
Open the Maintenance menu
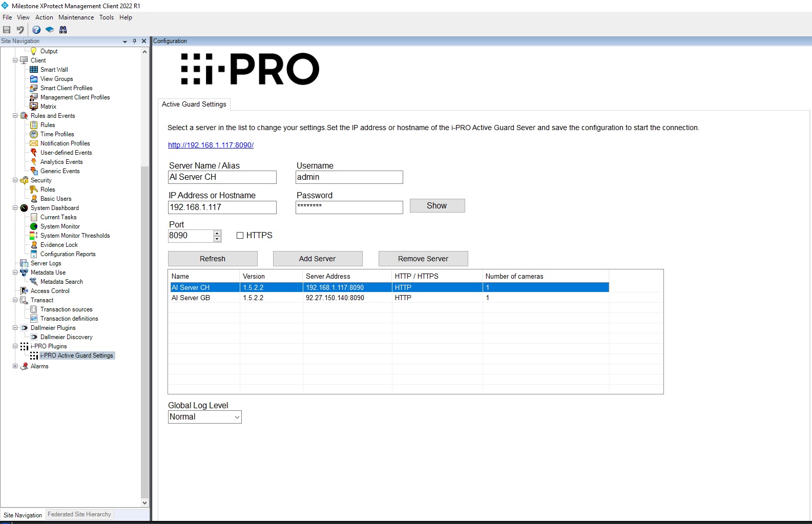point(76,17)
